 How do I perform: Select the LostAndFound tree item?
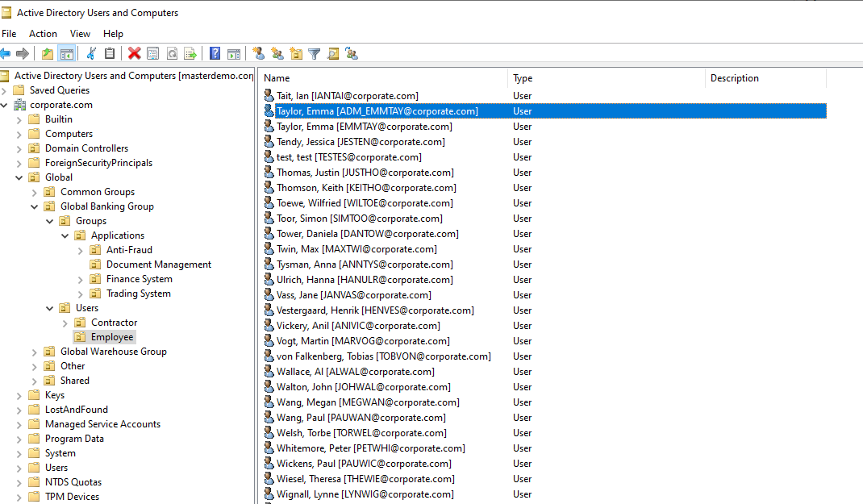(77, 410)
